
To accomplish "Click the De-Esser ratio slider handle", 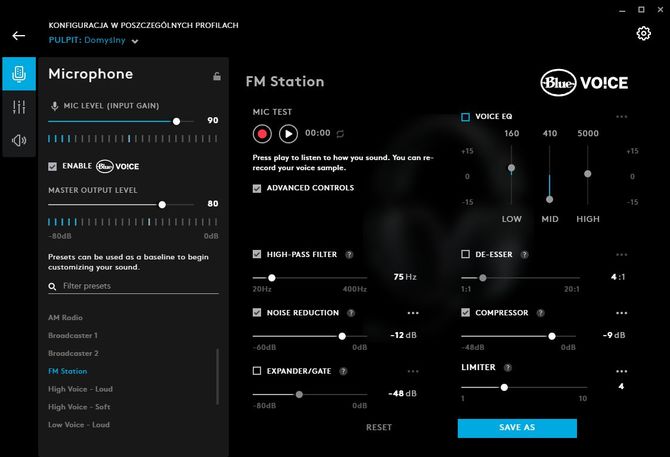I will [483, 278].
